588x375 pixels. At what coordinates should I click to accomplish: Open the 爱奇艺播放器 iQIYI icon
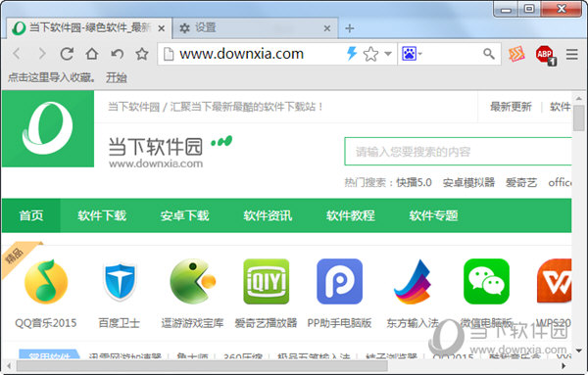pyautogui.click(x=267, y=281)
